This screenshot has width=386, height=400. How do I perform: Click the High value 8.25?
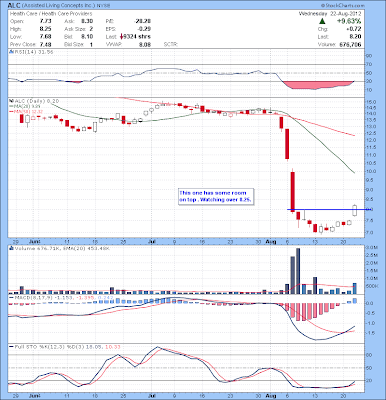[x=46, y=29]
